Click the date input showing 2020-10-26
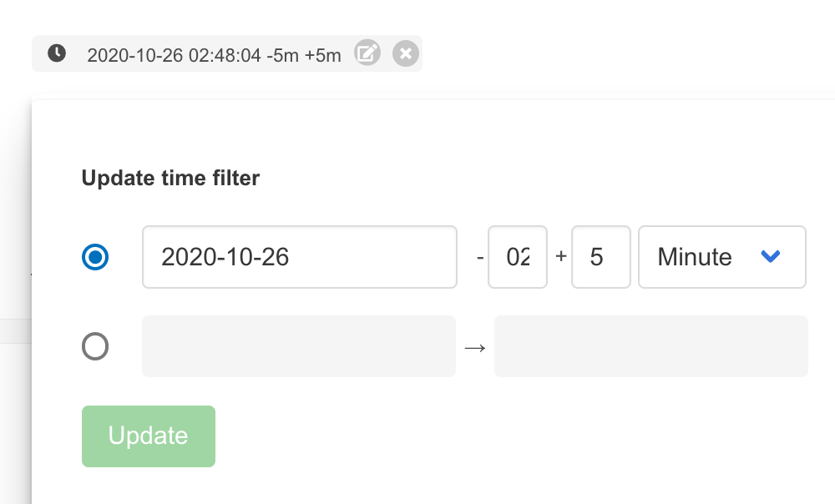This screenshot has height=504, width=835. point(299,257)
